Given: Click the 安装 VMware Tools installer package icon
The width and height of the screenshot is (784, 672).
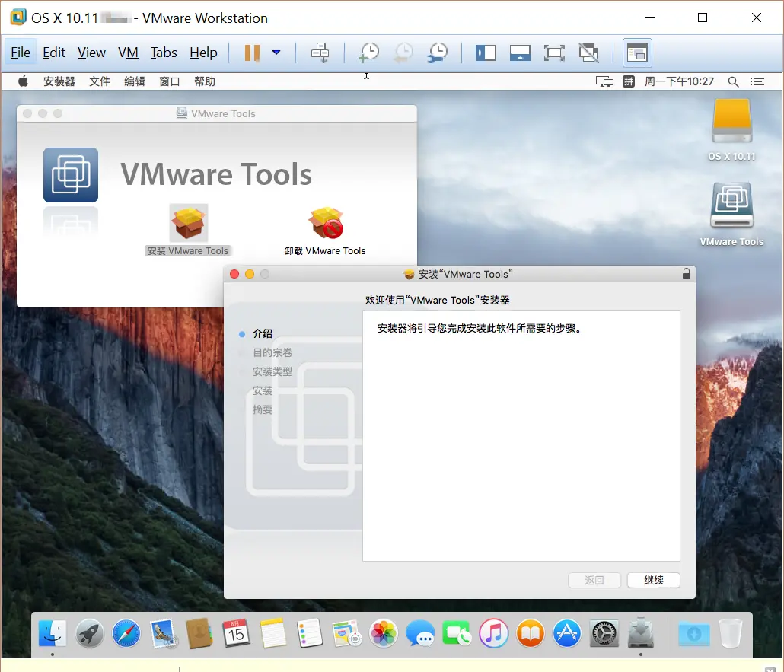Looking at the screenshot, I should 187,221.
